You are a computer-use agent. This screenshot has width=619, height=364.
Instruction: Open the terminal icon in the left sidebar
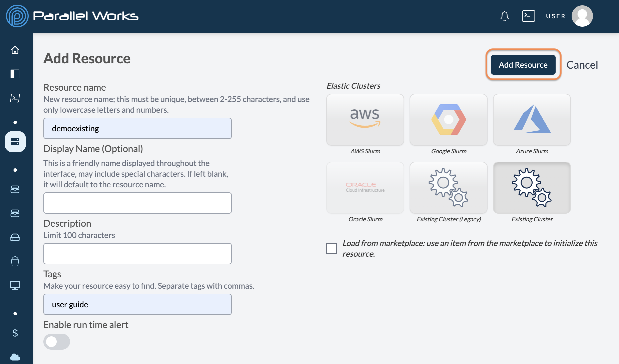tap(15, 98)
